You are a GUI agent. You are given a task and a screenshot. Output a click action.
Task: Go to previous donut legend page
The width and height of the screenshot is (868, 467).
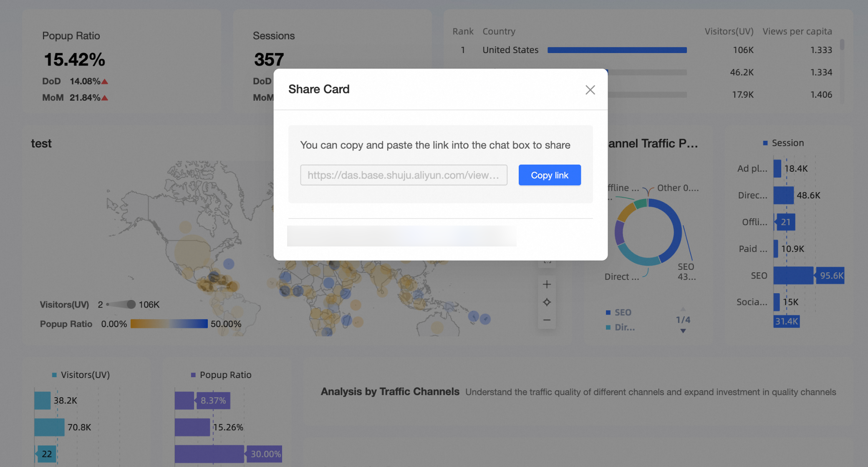[x=683, y=309]
